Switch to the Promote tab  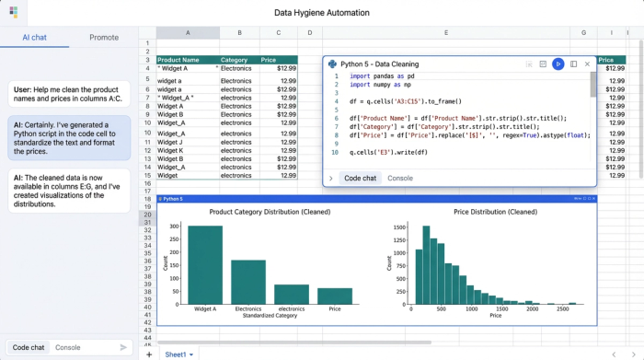click(104, 38)
